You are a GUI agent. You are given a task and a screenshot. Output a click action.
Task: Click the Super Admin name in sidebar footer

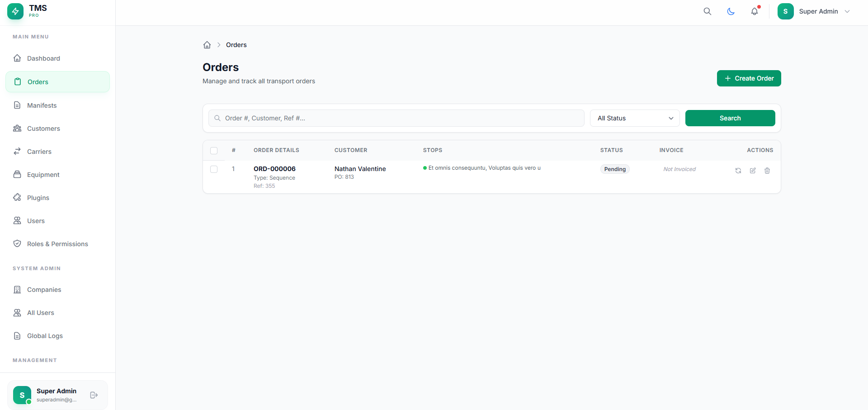pos(57,391)
